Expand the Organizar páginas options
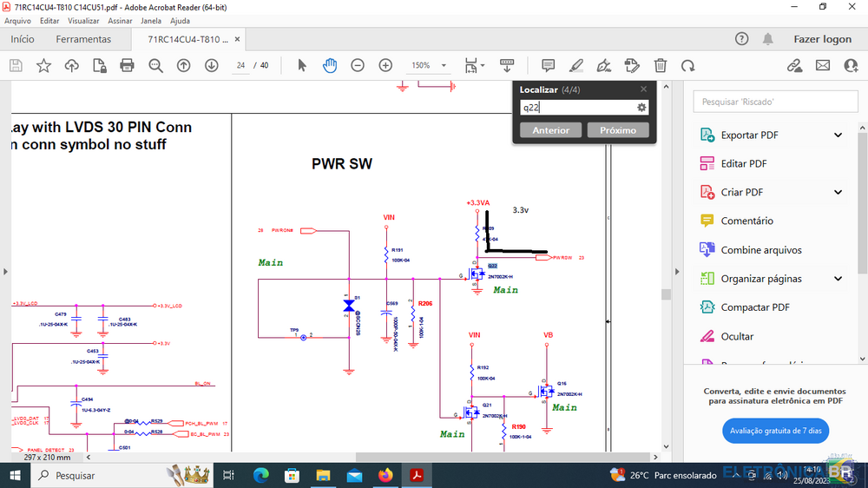This screenshot has height=488, width=868. point(838,279)
